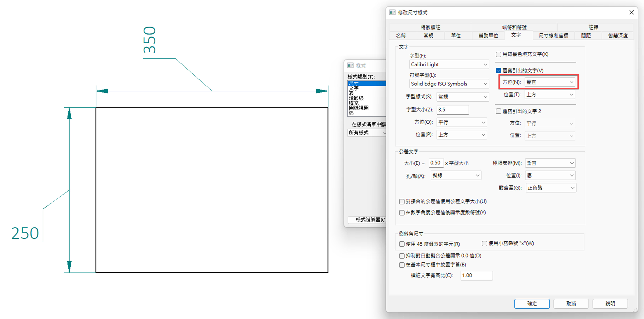Screen dimensions: 644x319
Task: Click the 250 dimension text in drawing
Action: (x=25, y=233)
